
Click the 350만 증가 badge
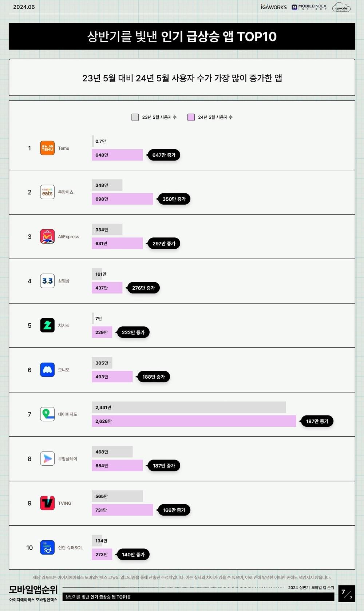tap(174, 199)
